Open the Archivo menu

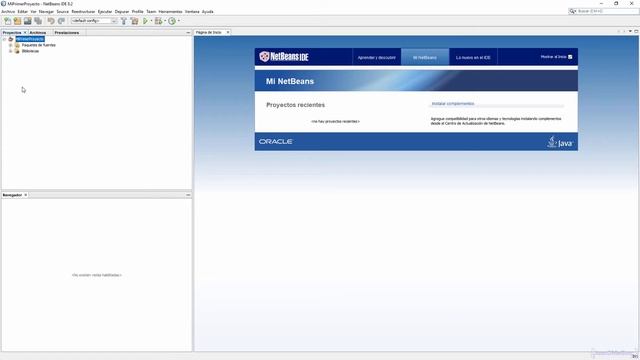point(8,12)
